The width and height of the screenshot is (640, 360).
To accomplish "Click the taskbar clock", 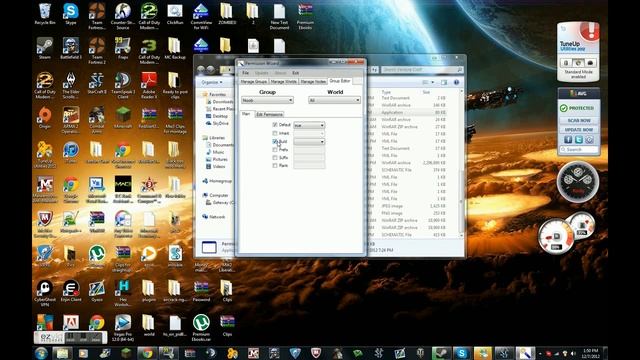I will [591, 353].
